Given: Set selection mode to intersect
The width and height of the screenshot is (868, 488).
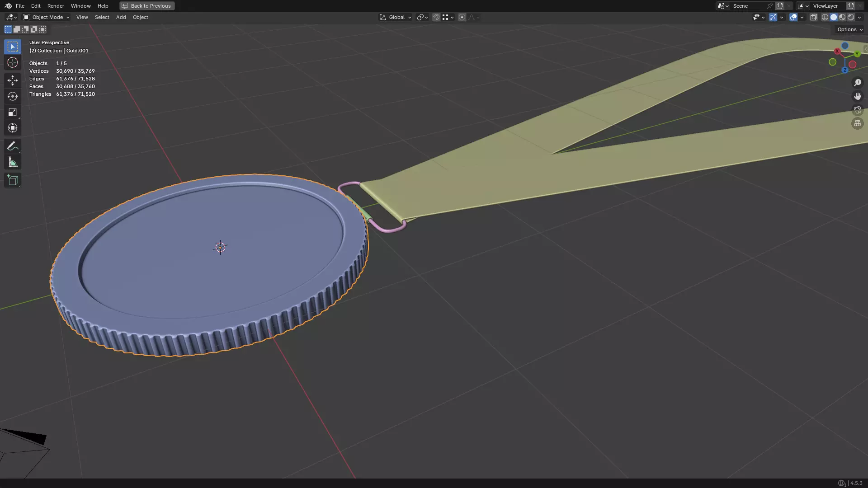Looking at the screenshot, I should pyautogui.click(x=42, y=29).
